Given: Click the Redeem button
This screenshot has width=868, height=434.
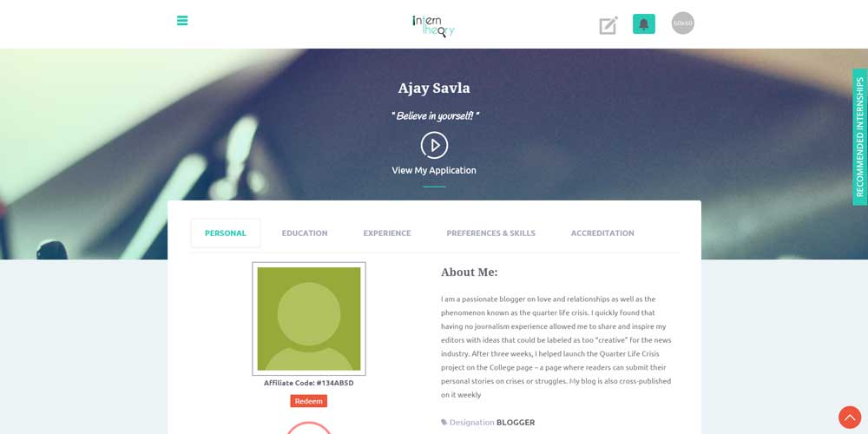Looking at the screenshot, I should pos(308,401).
